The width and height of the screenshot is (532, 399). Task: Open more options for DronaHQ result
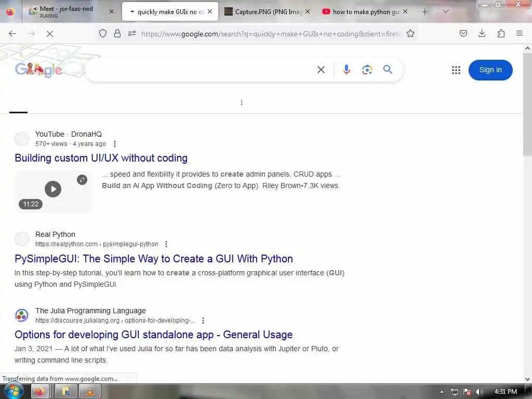(x=115, y=144)
